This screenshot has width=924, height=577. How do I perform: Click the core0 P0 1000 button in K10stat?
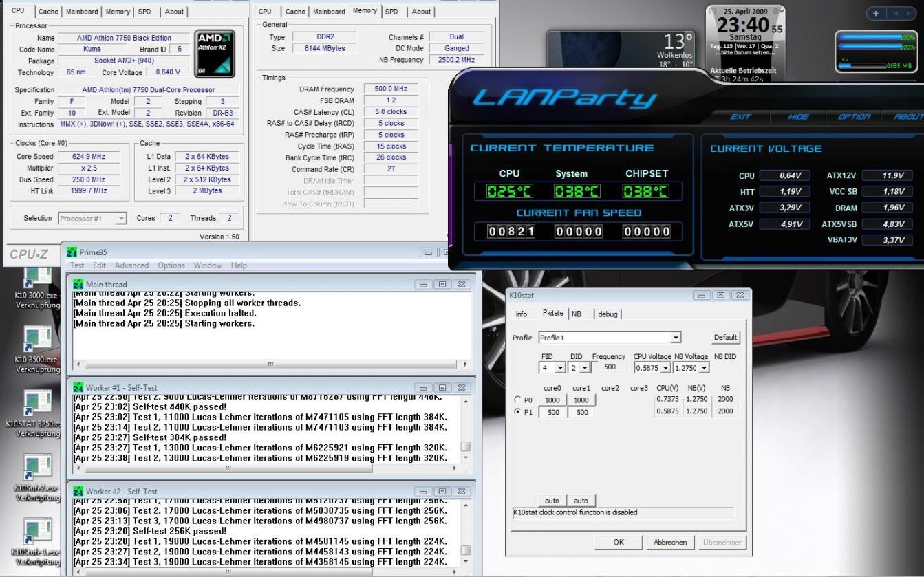(x=552, y=400)
